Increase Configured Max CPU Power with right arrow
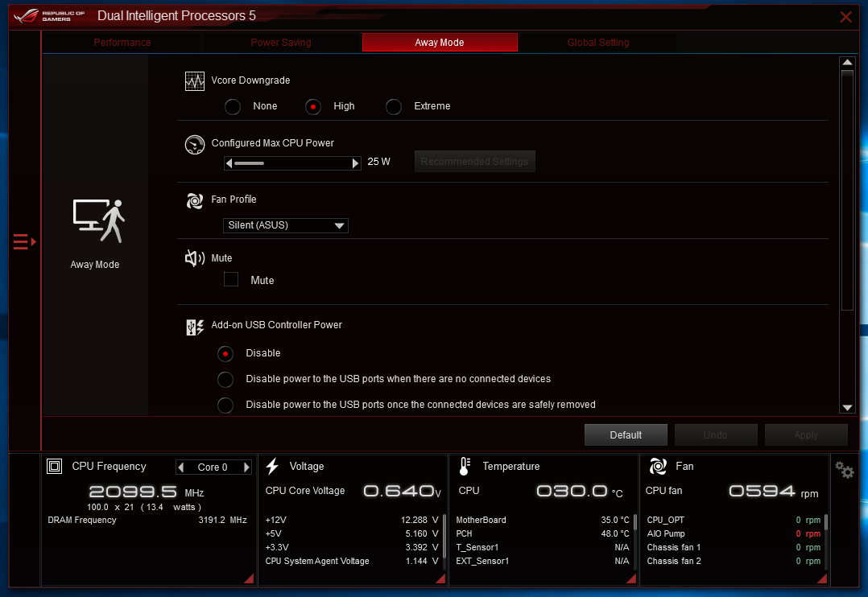This screenshot has width=868, height=597. coord(355,163)
